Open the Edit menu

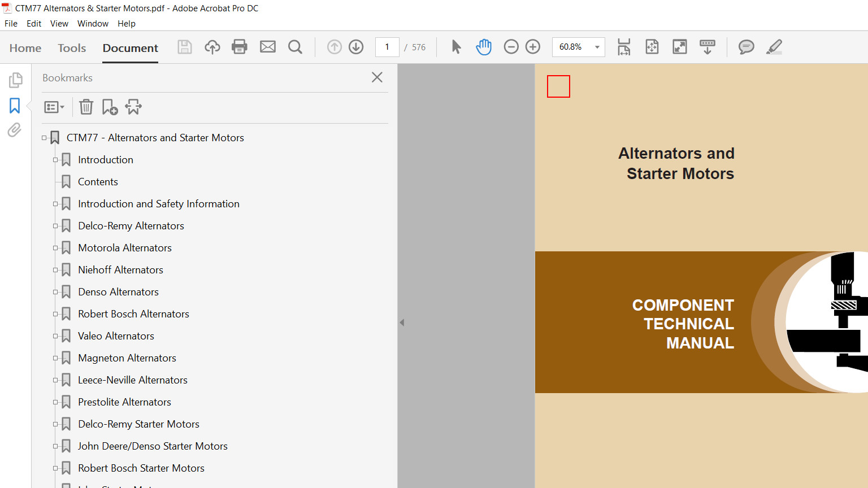tap(34, 24)
